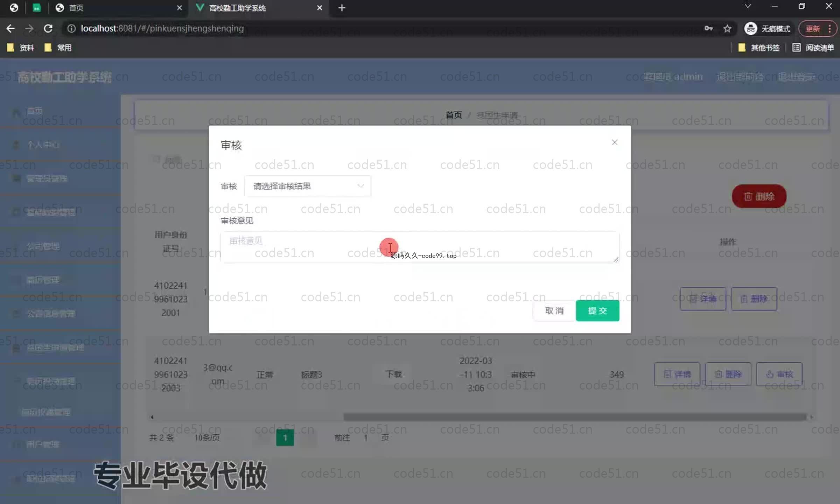Click the browser reload icon
The height and width of the screenshot is (504, 840).
48,28
